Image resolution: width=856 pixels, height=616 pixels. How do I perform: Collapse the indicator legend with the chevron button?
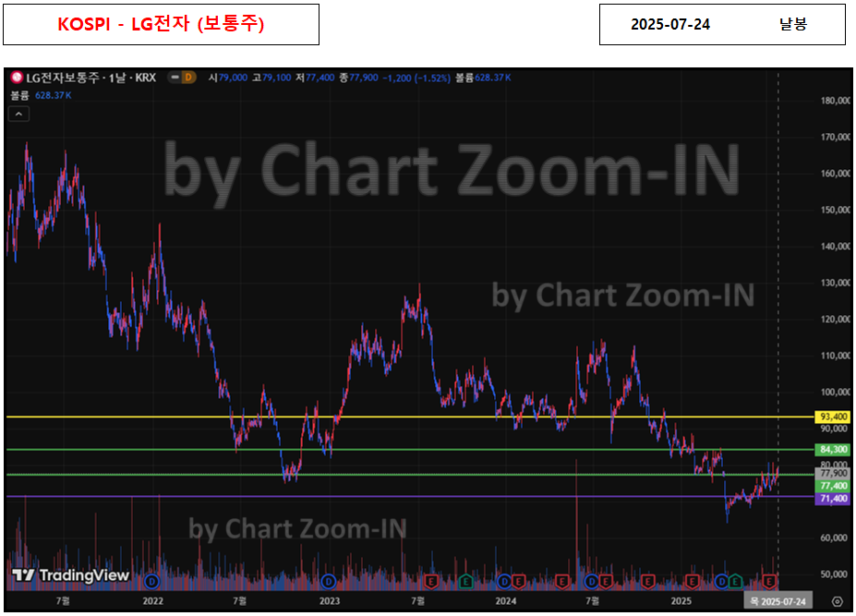[18, 114]
